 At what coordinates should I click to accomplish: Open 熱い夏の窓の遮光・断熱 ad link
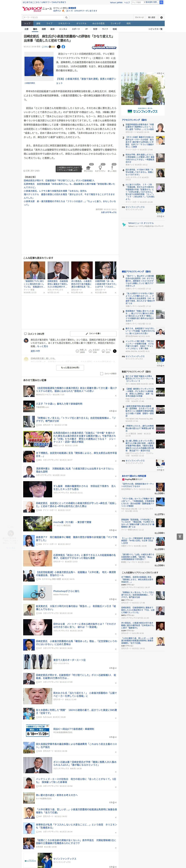point(57,795)
